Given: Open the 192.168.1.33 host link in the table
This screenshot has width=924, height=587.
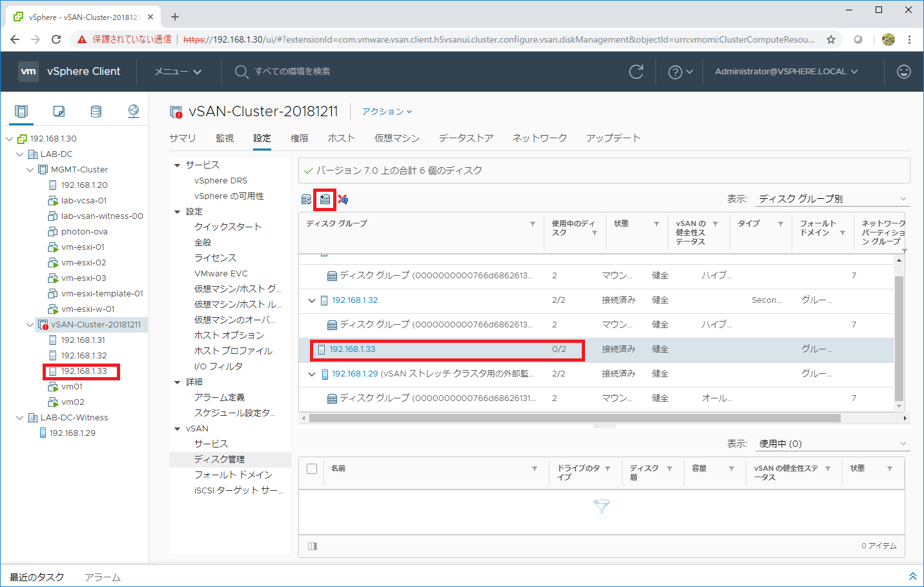Looking at the screenshot, I should coord(353,349).
